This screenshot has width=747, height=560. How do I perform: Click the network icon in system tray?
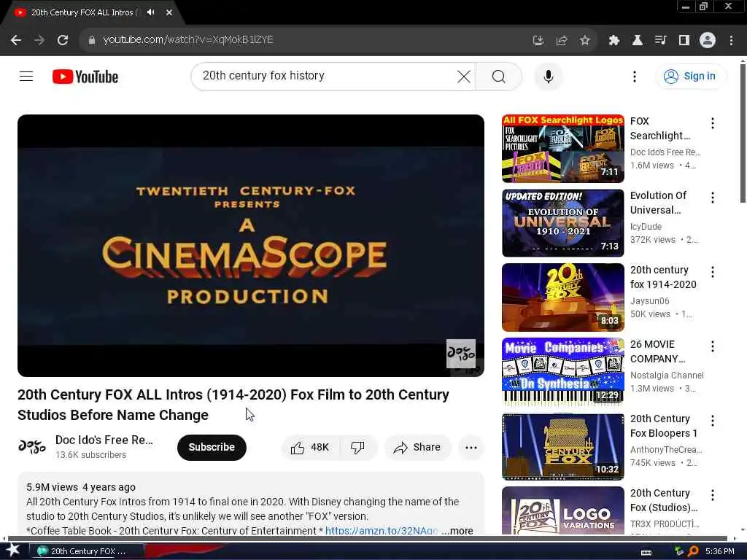pyautogui.click(x=679, y=551)
